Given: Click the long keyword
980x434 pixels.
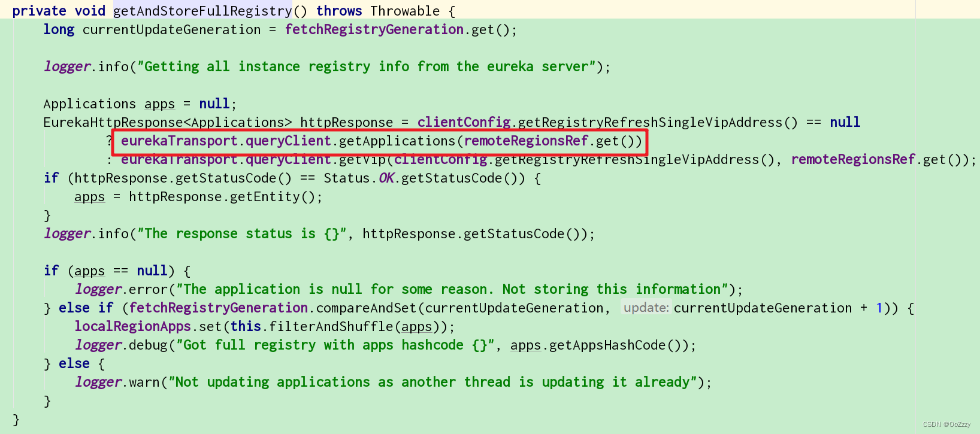Looking at the screenshot, I should point(59,29).
